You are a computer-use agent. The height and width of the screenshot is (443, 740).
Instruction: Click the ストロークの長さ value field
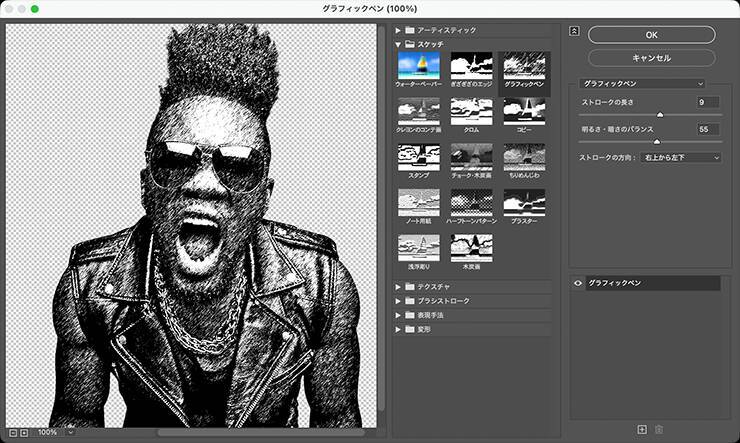pos(708,102)
